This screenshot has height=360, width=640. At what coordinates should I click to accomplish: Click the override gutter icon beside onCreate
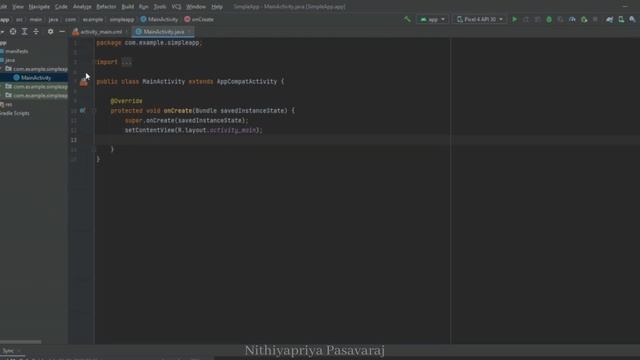pos(83,111)
